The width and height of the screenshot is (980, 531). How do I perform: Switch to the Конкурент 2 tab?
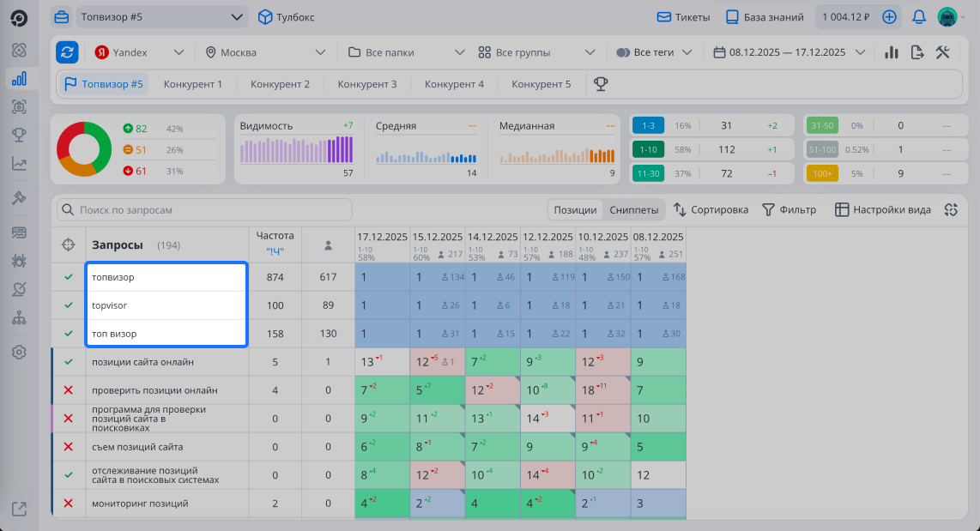click(280, 84)
